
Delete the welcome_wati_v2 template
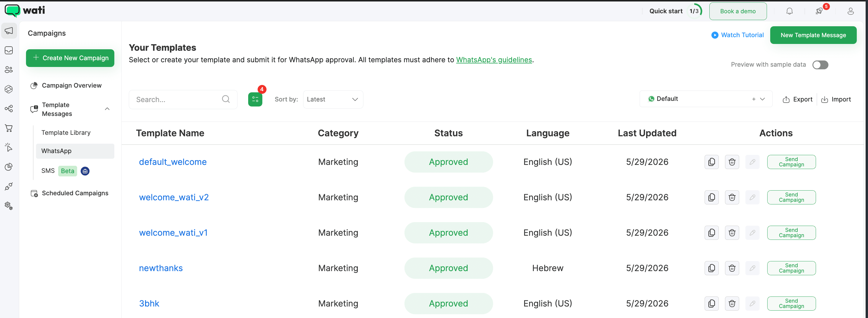(x=732, y=197)
